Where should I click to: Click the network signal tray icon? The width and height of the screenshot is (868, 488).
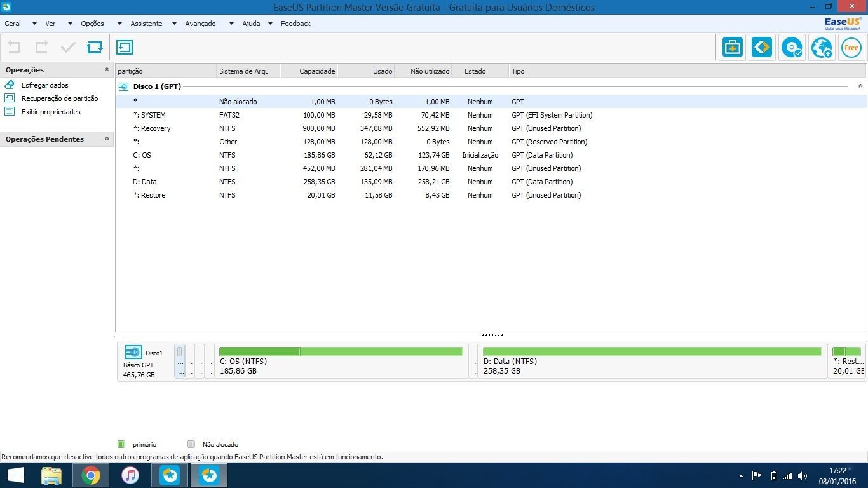tap(788, 475)
